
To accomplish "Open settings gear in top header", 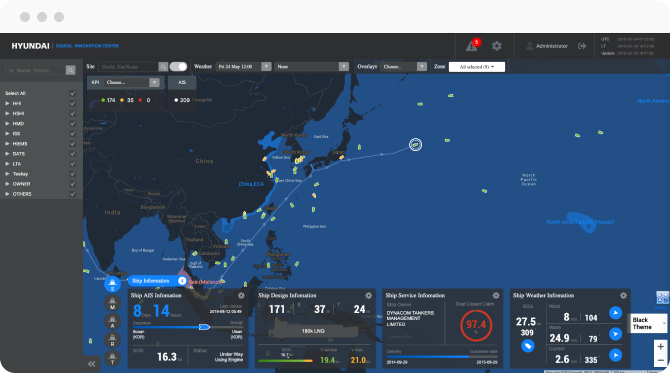I will coord(496,46).
